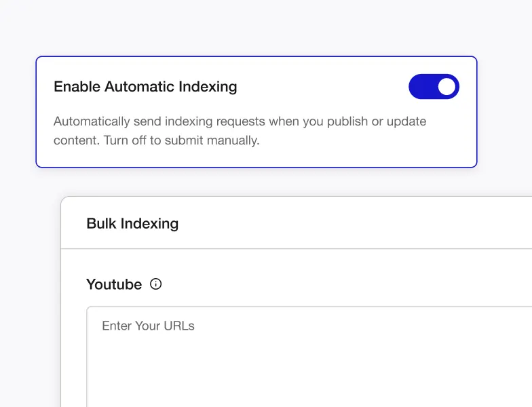This screenshot has width=532, height=407.
Task: Open the info icon beside Youtube
Action: [x=156, y=284]
